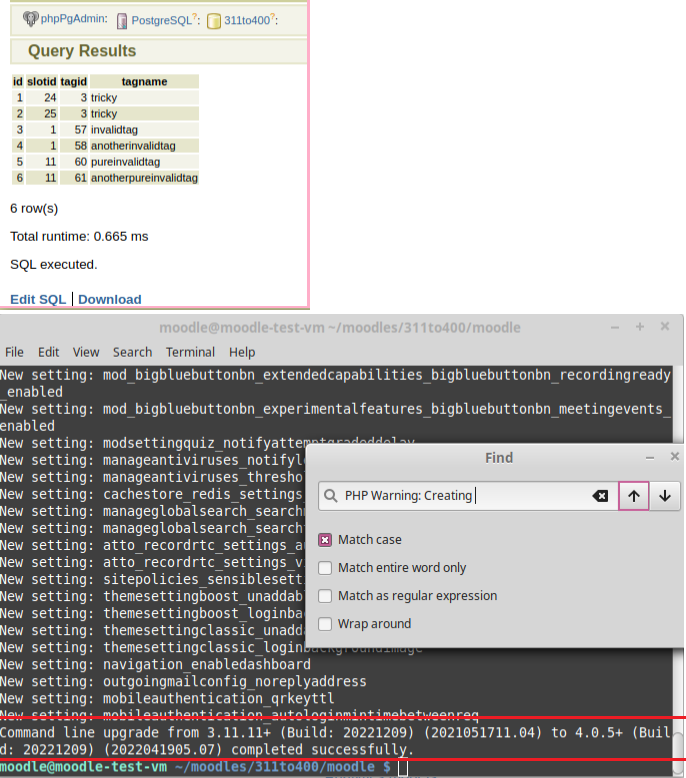Image resolution: width=686 pixels, height=778 pixels.
Task: Find next match with down arrow
Action: pyautogui.click(x=665, y=496)
